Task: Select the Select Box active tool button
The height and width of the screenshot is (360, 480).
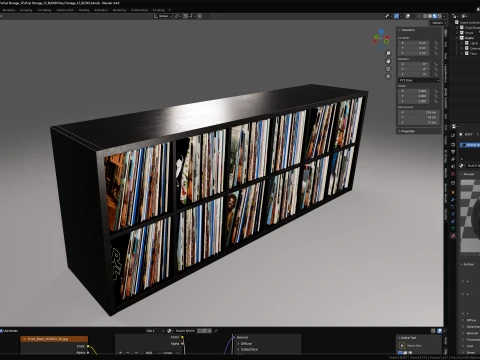Action: [402, 346]
